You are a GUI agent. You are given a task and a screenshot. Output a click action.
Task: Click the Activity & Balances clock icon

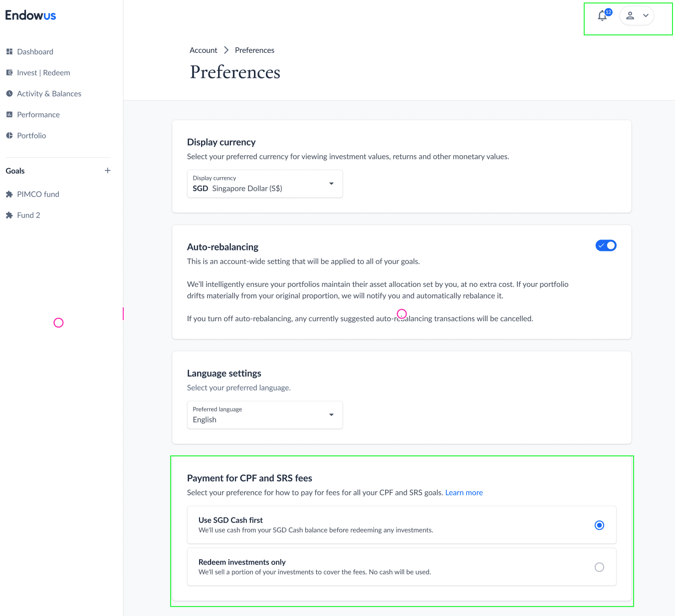9,93
